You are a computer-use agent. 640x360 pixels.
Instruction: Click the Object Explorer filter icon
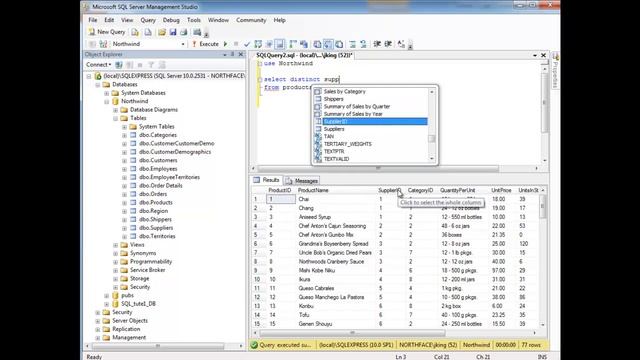pyautogui.click(x=151, y=64)
